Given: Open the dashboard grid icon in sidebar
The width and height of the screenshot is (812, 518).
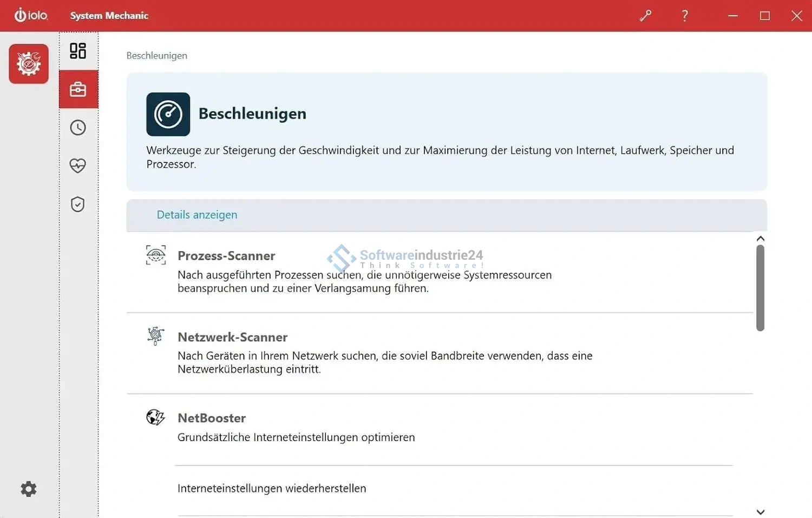Looking at the screenshot, I should pos(78,51).
